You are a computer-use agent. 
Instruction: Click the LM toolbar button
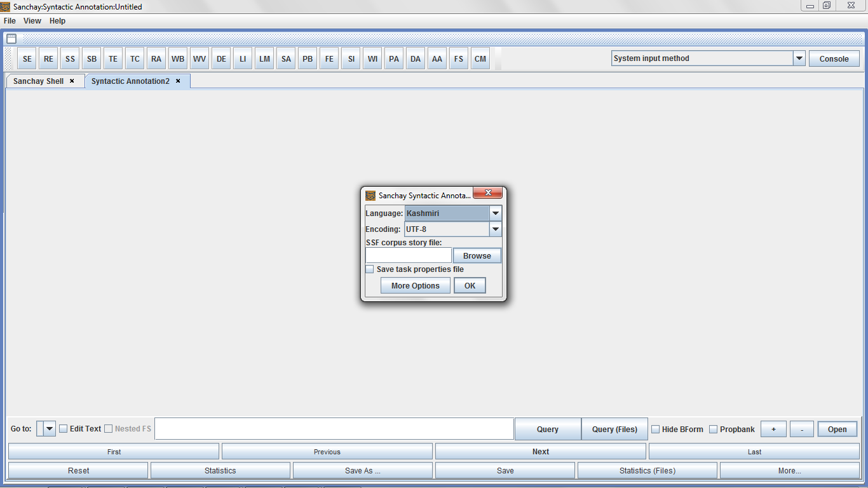pos(265,58)
